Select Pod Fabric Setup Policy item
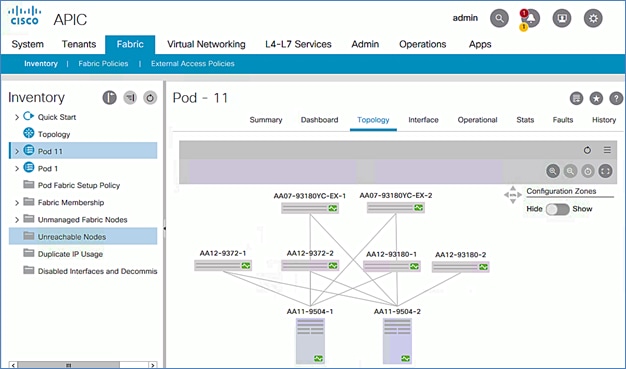 79,186
